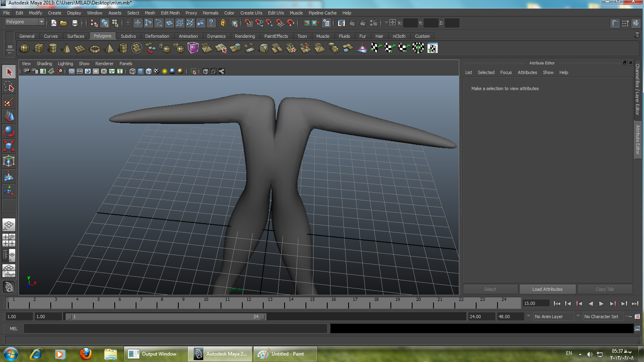Click the Load Attributes button
This screenshot has width=644, height=362.
[x=547, y=289]
